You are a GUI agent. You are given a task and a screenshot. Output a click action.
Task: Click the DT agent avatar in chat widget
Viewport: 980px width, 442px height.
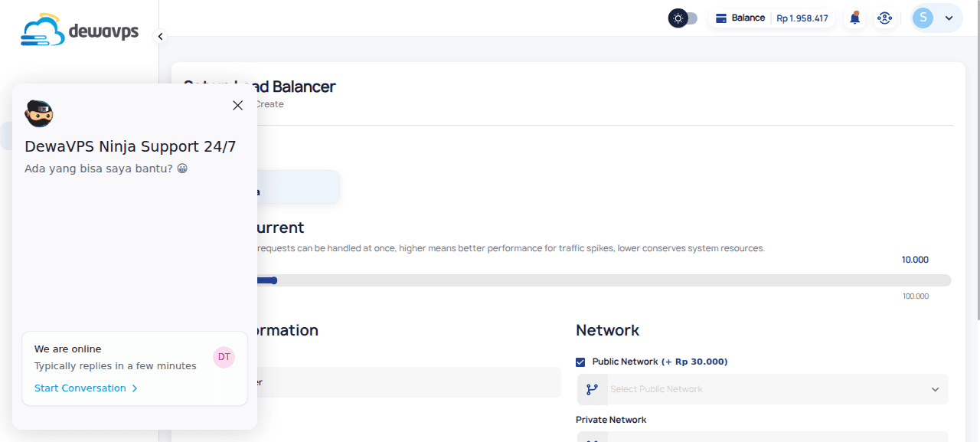[x=224, y=356]
